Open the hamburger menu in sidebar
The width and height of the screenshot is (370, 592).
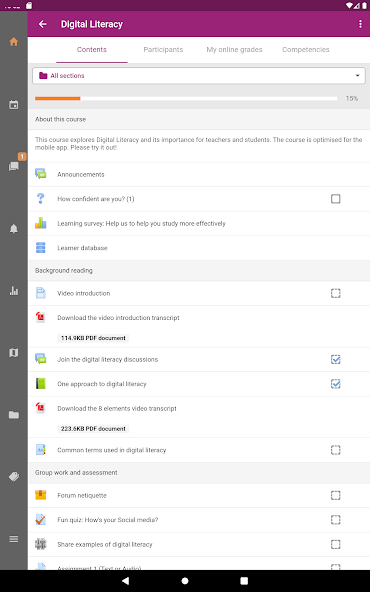(x=14, y=539)
